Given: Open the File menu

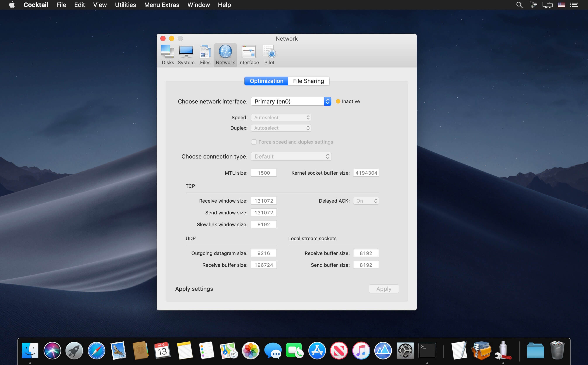Looking at the screenshot, I should [61, 5].
